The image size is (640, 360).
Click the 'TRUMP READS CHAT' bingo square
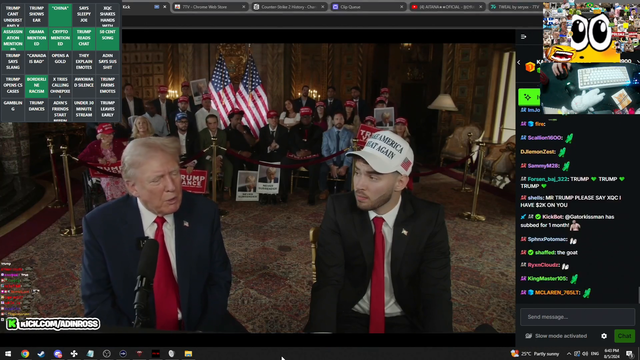click(84, 39)
